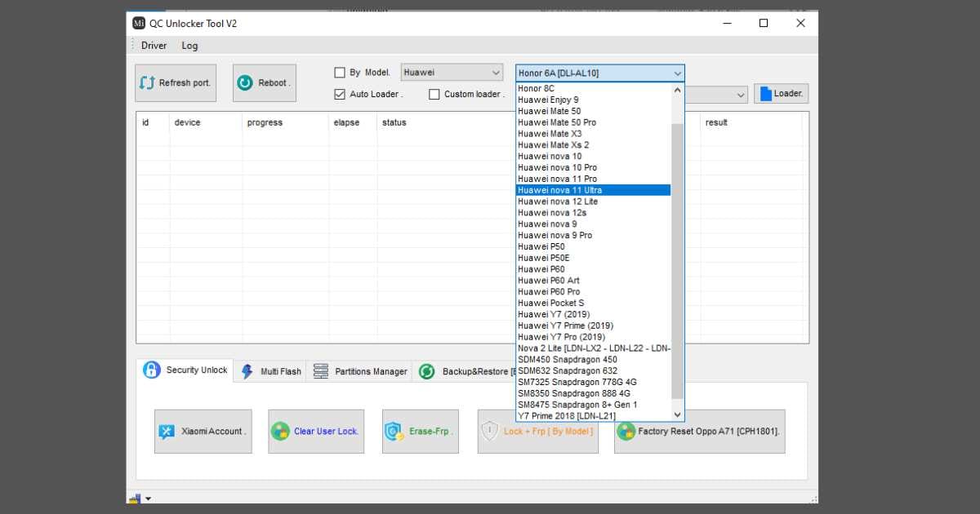Select Huawei nova 12s
The height and width of the screenshot is (514, 980).
pos(593,213)
